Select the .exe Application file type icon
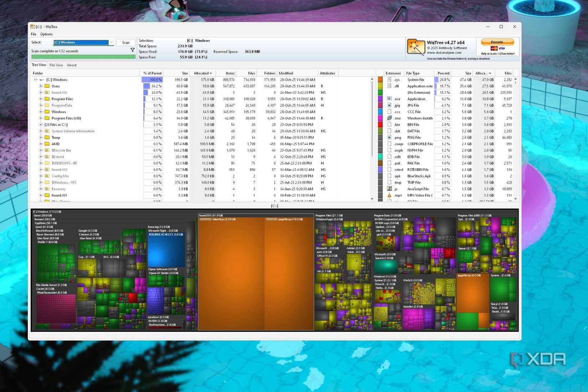 [x=389, y=99]
